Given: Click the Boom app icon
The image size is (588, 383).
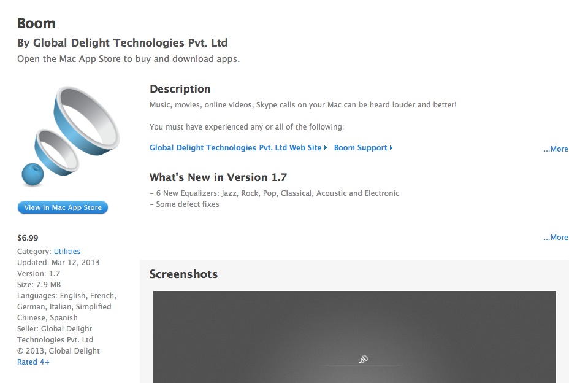Looking at the screenshot, I should 71,136.
